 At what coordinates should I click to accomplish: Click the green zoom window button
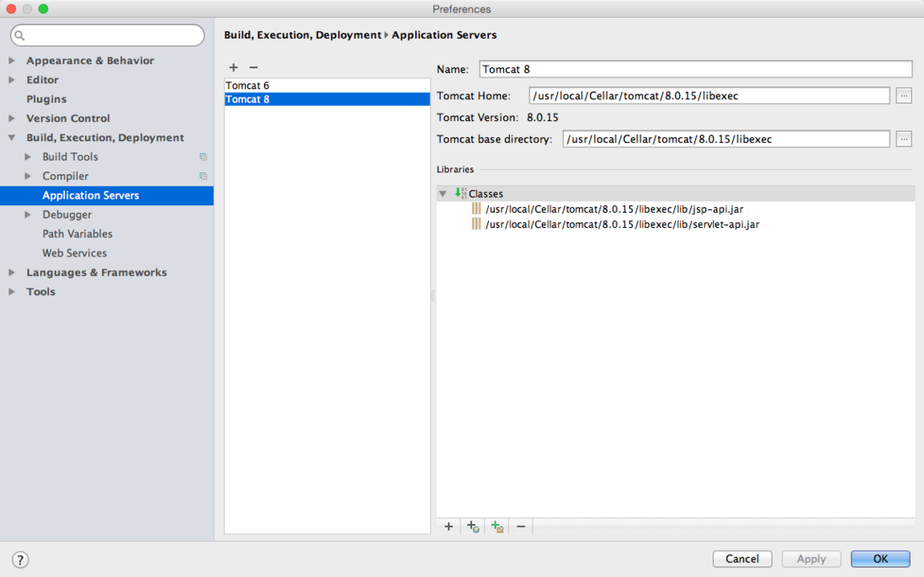[x=43, y=8]
